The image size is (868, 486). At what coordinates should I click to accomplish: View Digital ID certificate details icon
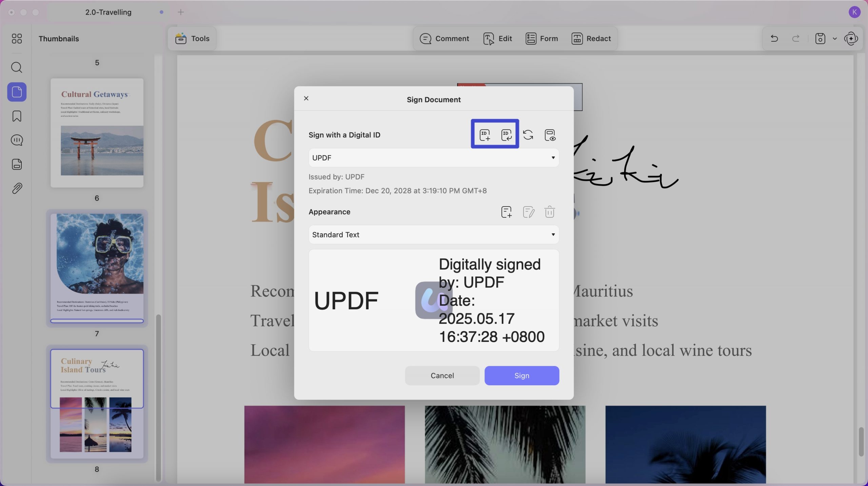coord(550,135)
